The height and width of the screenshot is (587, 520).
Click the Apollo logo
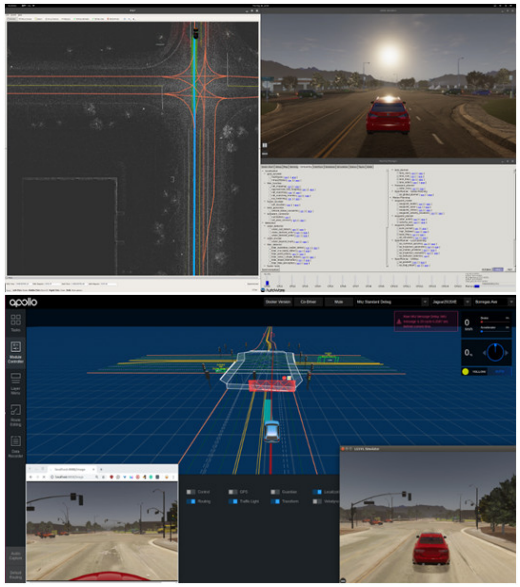click(23, 302)
